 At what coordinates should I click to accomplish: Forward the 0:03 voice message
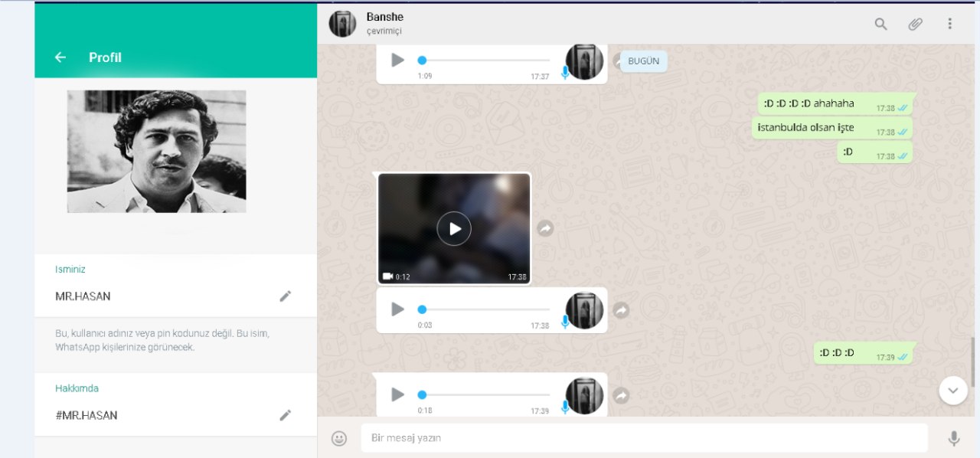621,310
